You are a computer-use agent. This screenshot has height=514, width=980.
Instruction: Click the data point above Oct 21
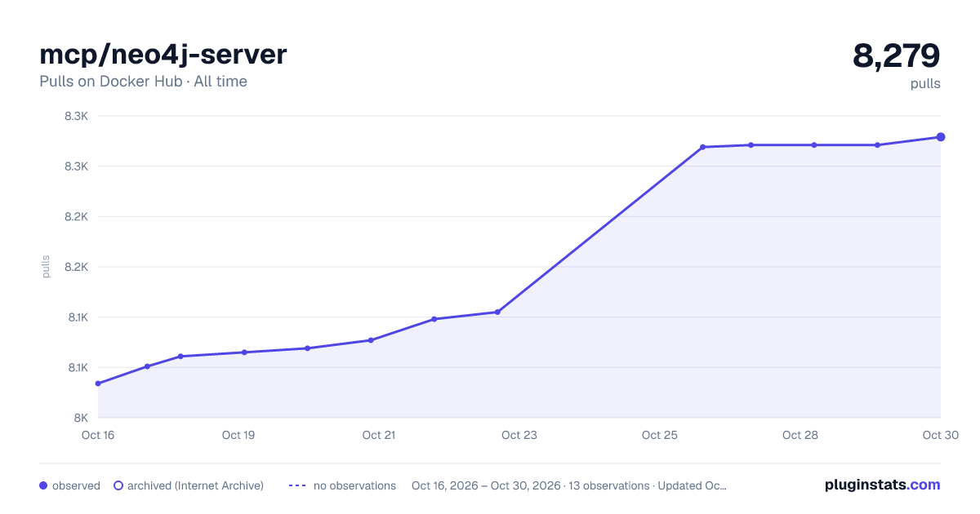[371, 340]
